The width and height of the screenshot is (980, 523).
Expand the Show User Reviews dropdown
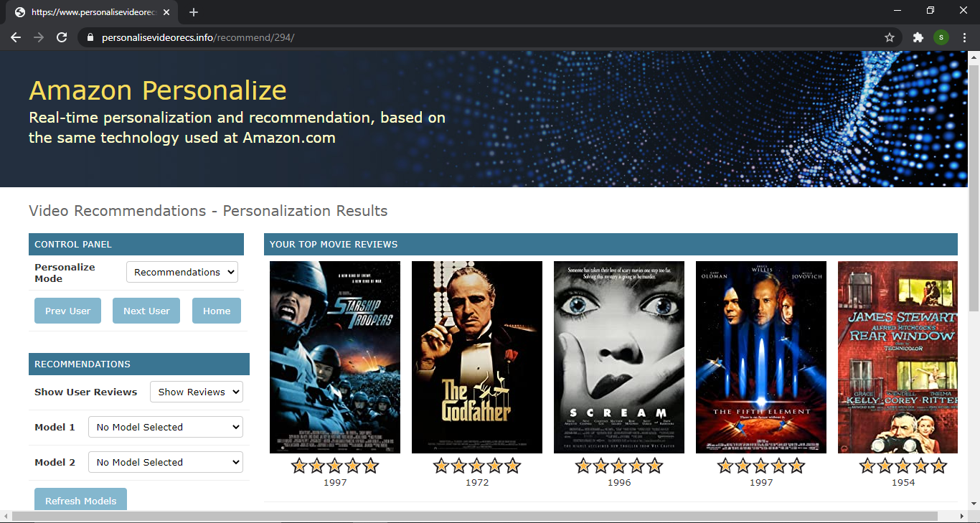coord(196,392)
